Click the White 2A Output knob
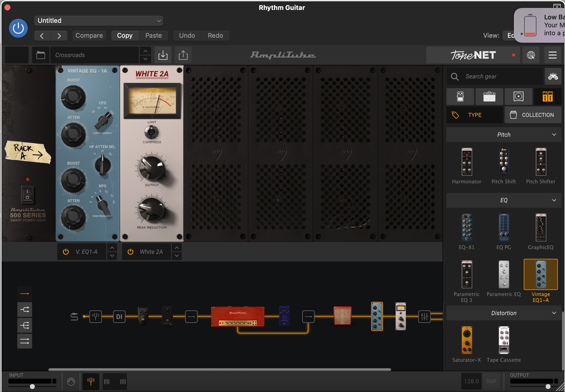The width and height of the screenshot is (565, 392). [151, 168]
